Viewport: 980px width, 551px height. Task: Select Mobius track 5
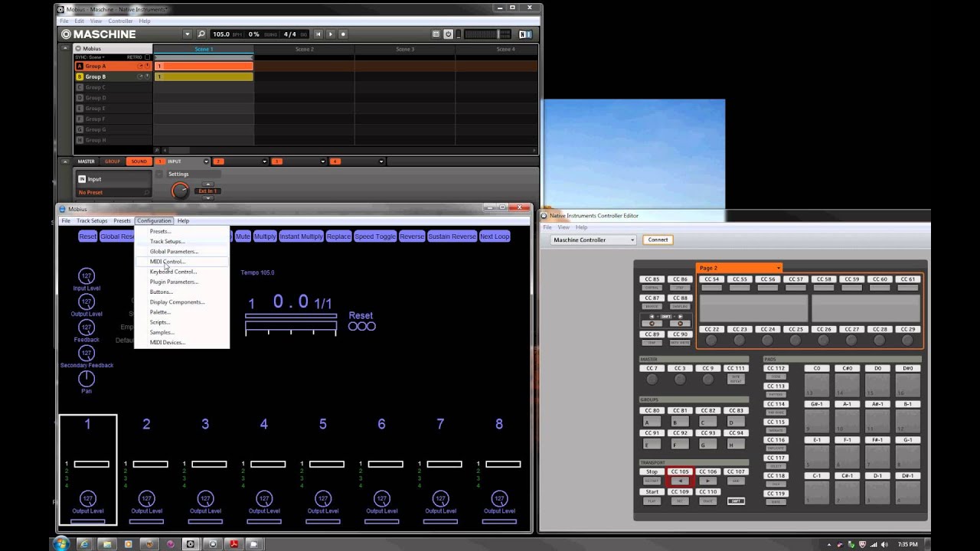tap(323, 468)
